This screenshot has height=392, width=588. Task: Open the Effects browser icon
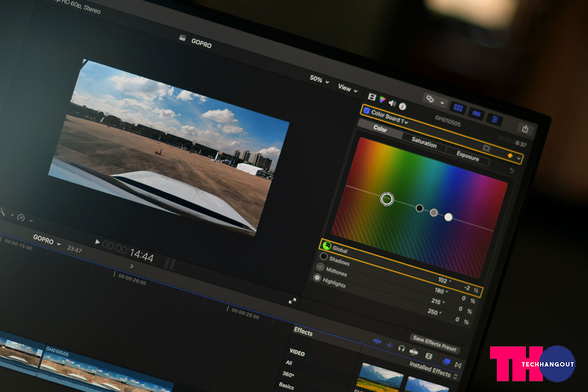(446, 362)
